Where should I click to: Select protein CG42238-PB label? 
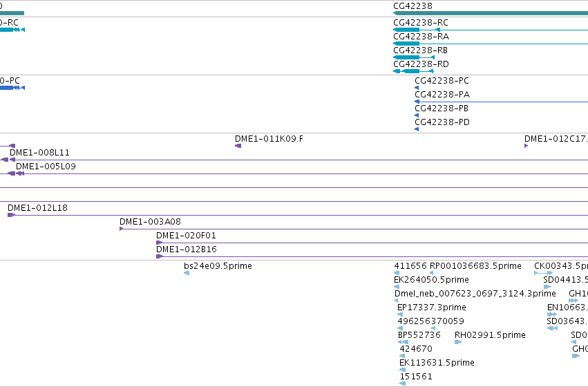pos(442,108)
